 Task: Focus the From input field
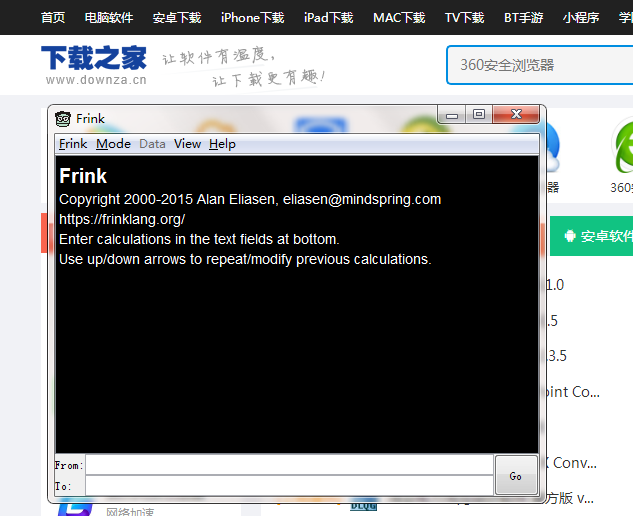click(x=289, y=465)
